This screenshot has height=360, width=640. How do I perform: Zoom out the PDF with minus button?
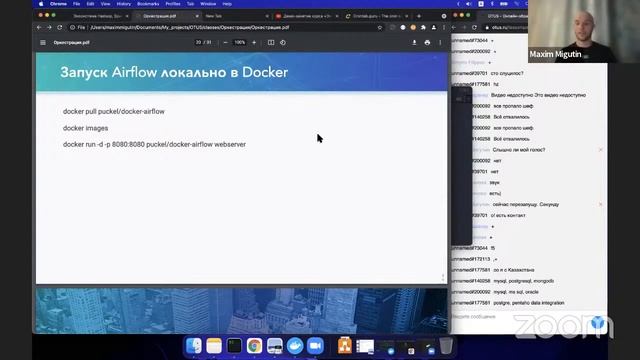tap(225, 42)
